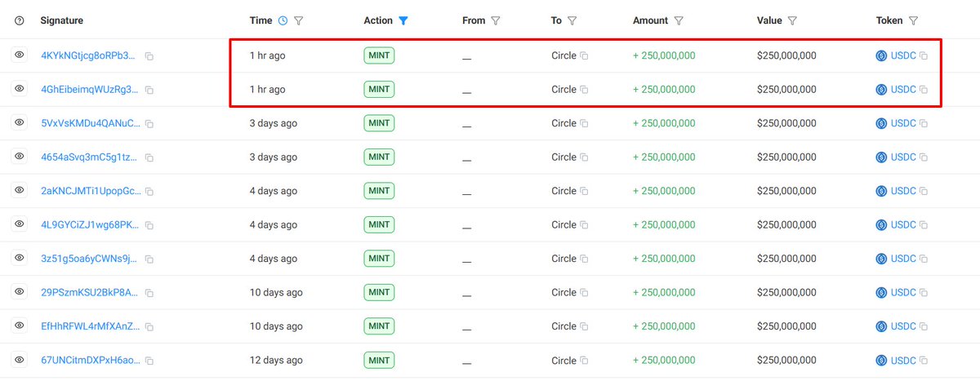Copy signature 5VxVsKMDu4QANuC to clipboard
Image resolution: width=980 pixels, height=381 pixels.
(149, 124)
